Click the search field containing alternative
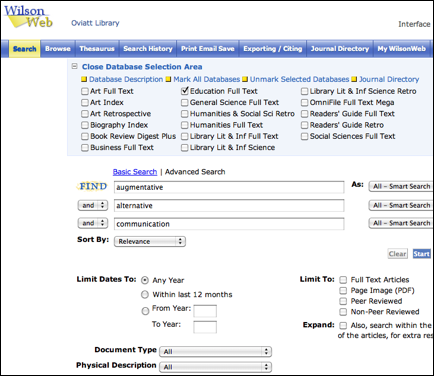 point(229,206)
